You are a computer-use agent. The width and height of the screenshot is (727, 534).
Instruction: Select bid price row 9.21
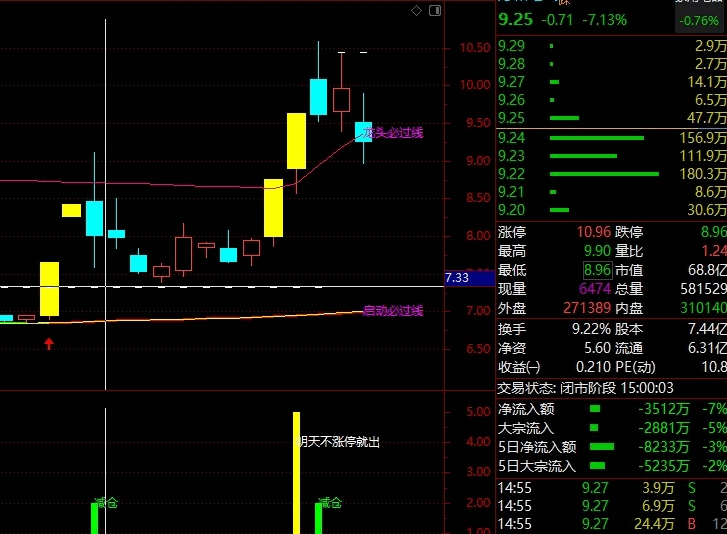(612, 192)
